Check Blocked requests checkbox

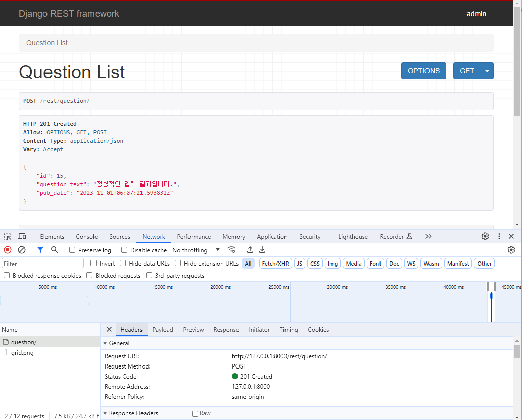pyautogui.click(x=89, y=275)
